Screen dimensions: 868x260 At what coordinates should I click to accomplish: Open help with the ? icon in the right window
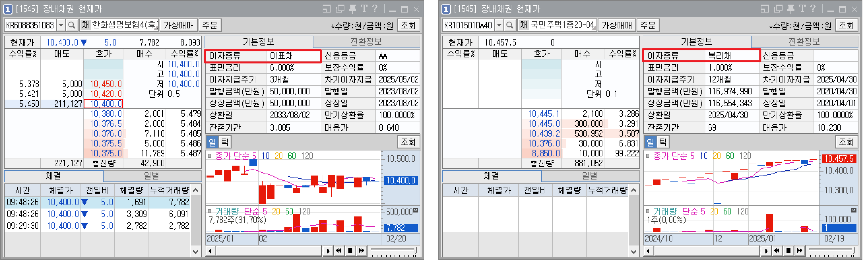(x=813, y=9)
